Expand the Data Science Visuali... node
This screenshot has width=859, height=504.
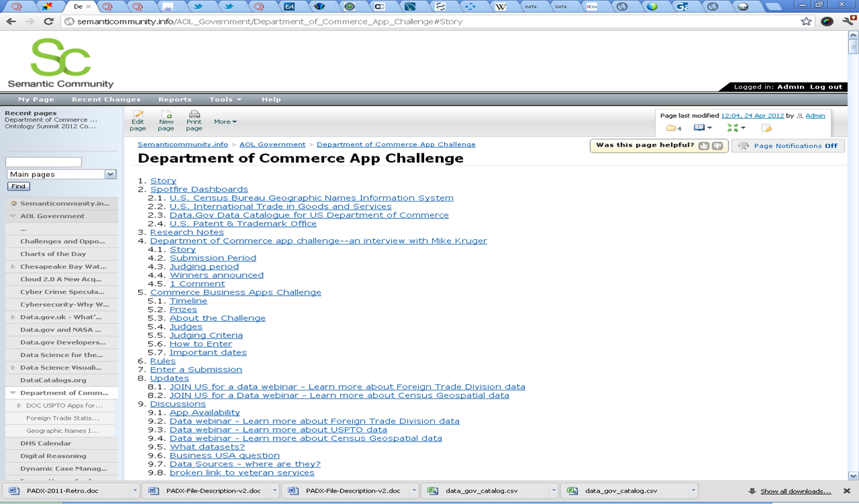13,368
